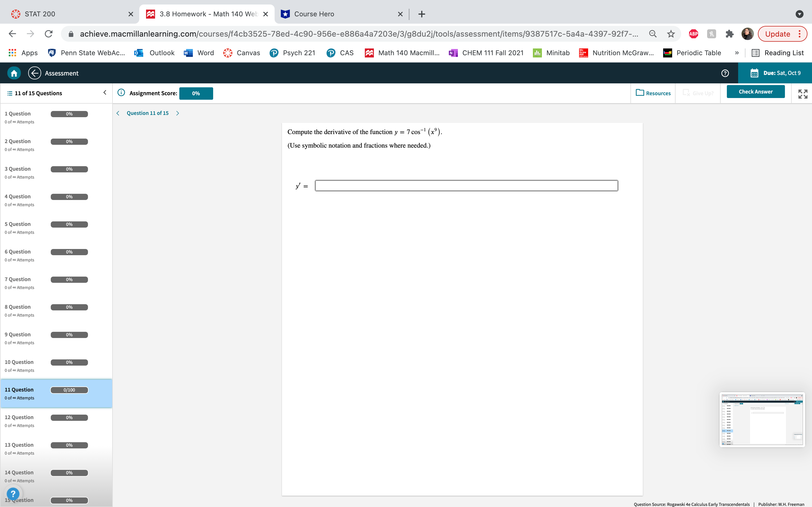Open the Resources panel
The image size is (812, 507).
coord(653,93)
